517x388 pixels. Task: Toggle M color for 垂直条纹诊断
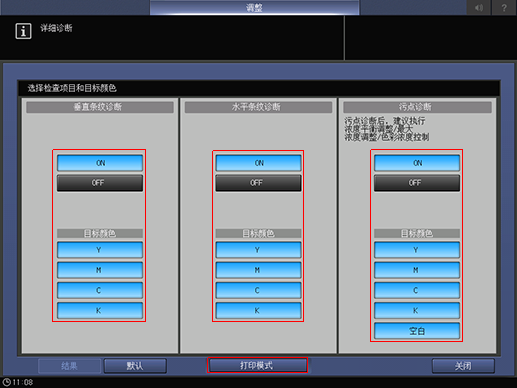pos(100,270)
